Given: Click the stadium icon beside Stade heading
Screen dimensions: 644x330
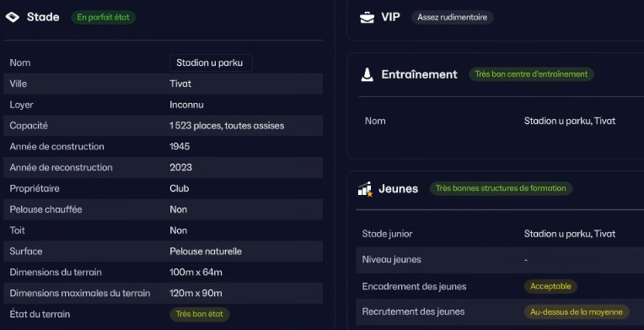Looking at the screenshot, I should 13,17.
